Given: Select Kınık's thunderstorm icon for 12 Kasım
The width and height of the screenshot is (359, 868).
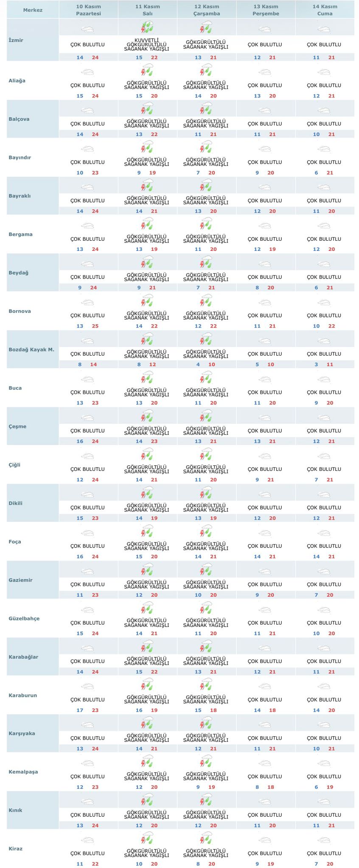Looking at the screenshot, I should click(x=206, y=801).
